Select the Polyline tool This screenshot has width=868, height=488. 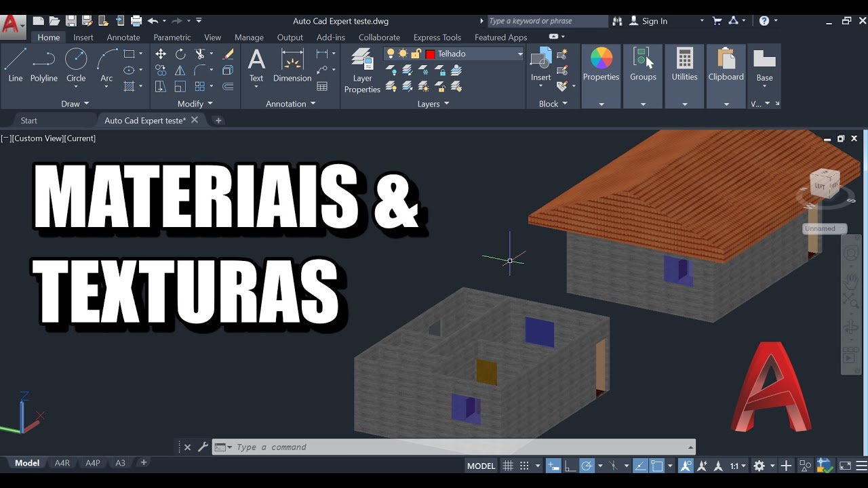coord(44,65)
